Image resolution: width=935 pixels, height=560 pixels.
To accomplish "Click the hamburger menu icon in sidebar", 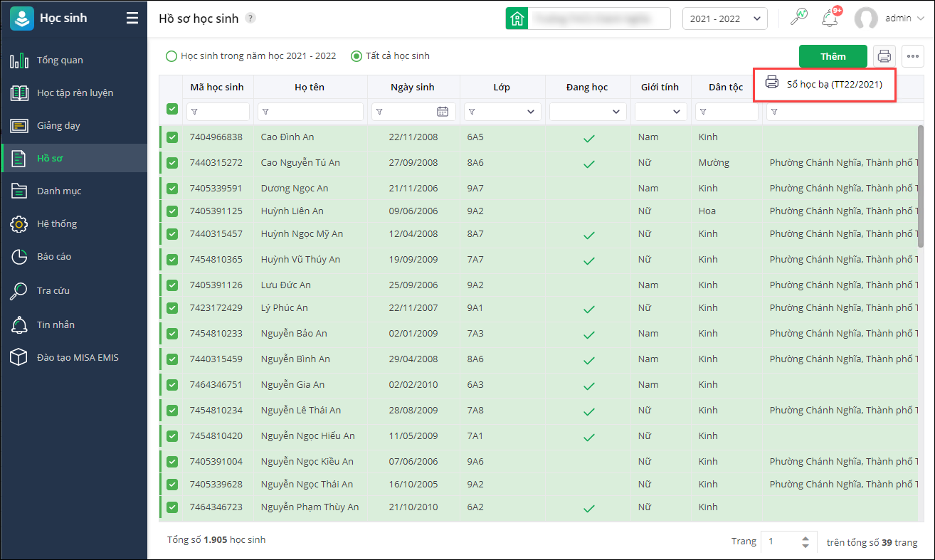I will click(x=132, y=19).
